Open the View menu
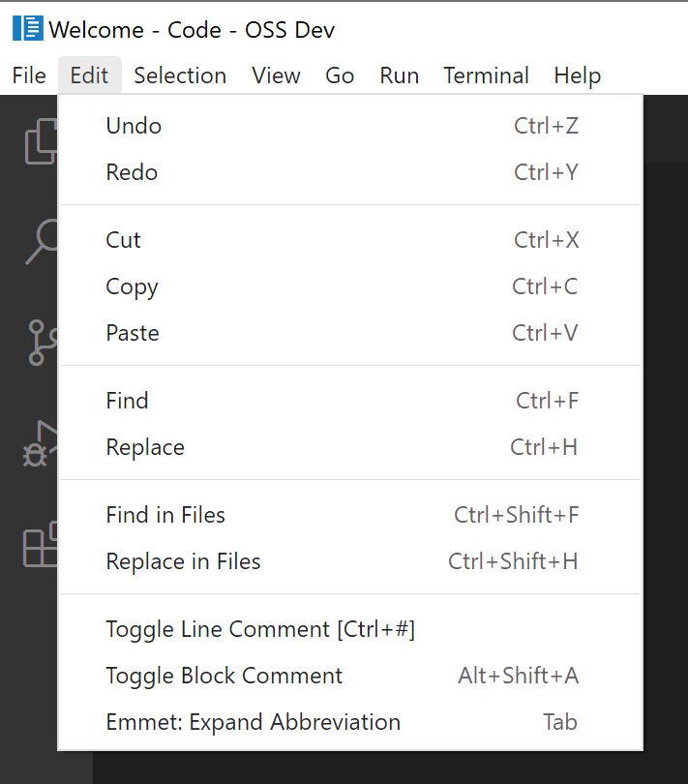 [276, 75]
